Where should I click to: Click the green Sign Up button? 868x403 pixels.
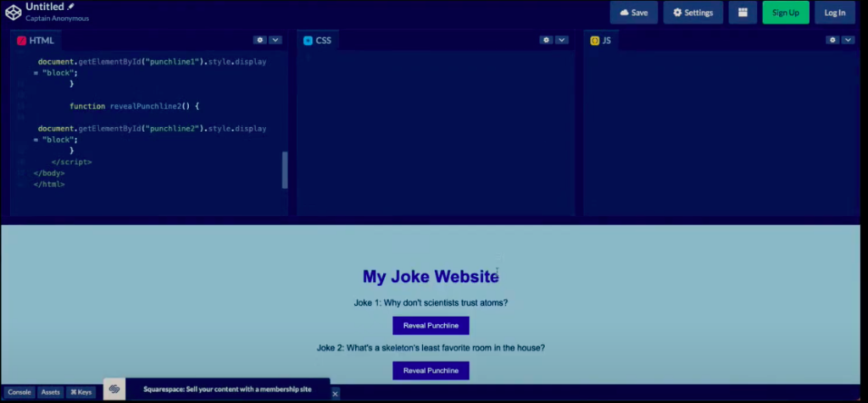[786, 13]
